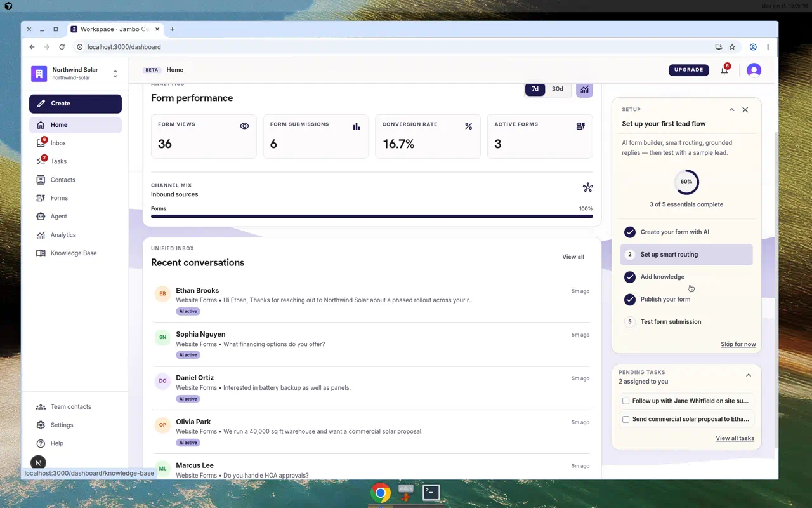Open user profile avatar menu
This screenshot has height=508, width=812.
point(754,70)
